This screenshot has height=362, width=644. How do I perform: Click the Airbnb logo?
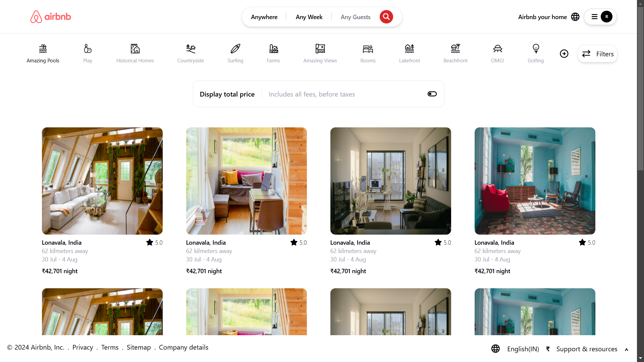coord(51,17)
